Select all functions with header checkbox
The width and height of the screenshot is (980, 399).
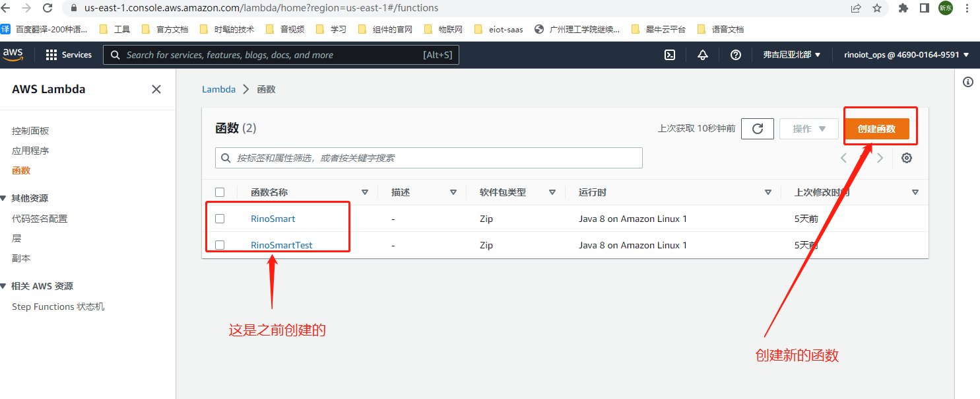pos(220,192)
